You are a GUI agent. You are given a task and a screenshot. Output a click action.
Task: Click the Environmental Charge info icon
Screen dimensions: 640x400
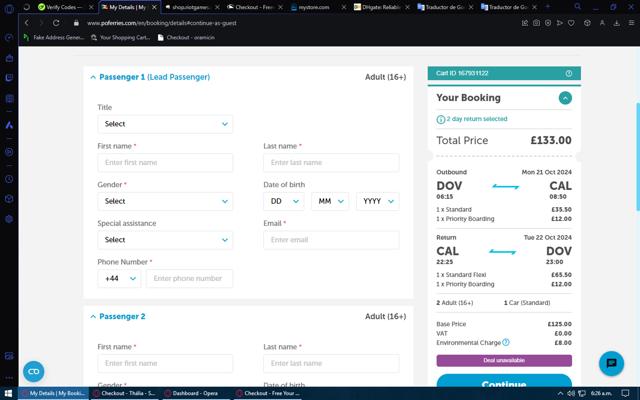pyautogui.click(x=506, y=342)
